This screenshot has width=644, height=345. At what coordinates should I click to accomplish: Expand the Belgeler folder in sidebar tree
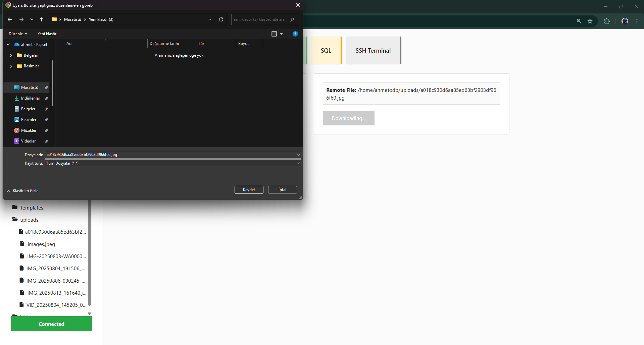[10, 55]
